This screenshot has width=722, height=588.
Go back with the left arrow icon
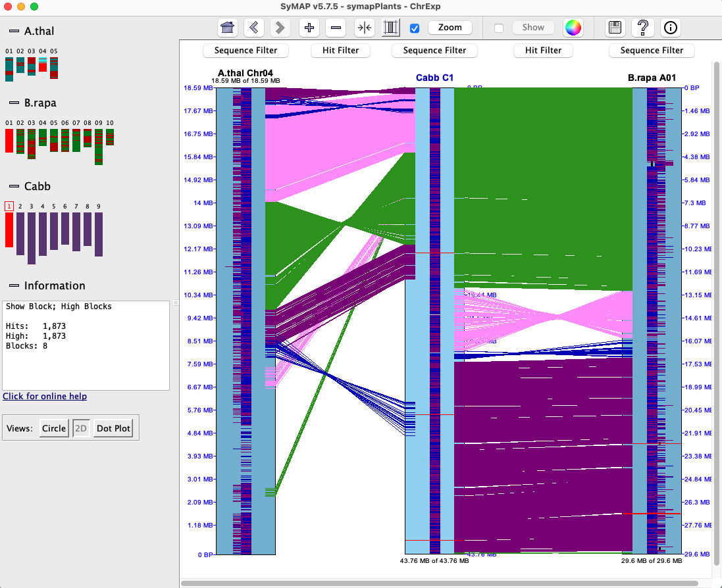pos(254,28)
